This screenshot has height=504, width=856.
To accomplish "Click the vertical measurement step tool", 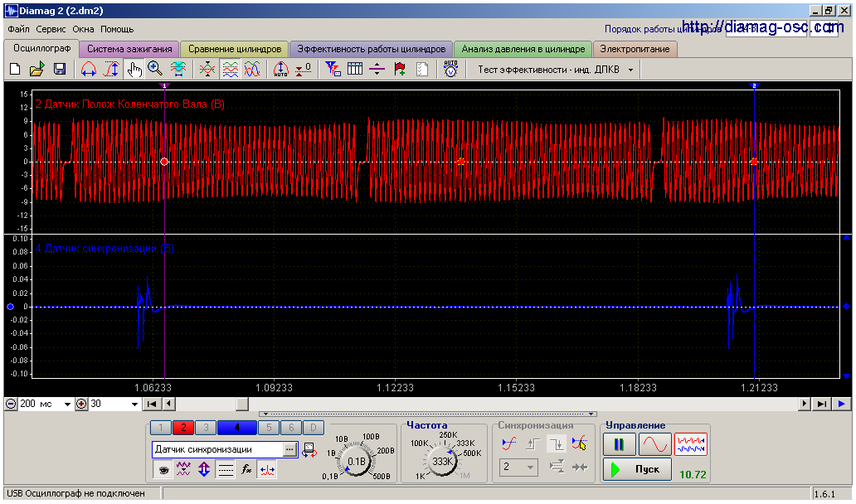I will coord(111,70).
